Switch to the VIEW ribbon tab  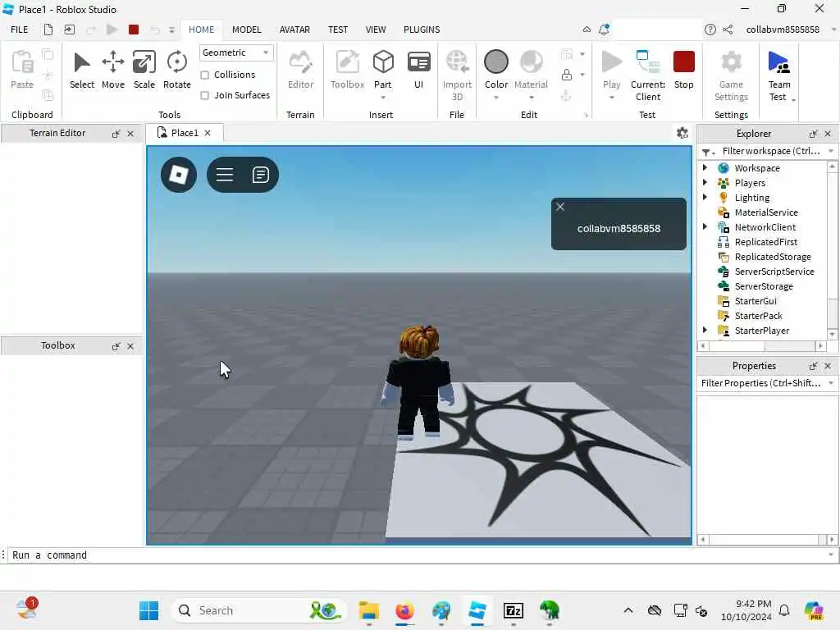pyautogui.click(x=376, y=30)
